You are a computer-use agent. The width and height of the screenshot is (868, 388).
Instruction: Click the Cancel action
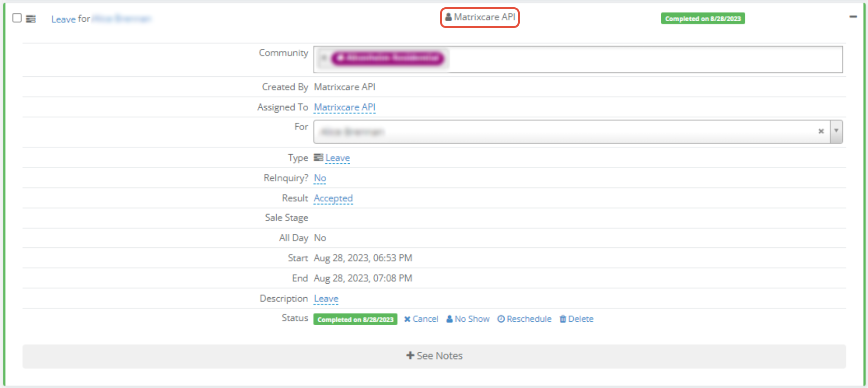tap(421, 319)
